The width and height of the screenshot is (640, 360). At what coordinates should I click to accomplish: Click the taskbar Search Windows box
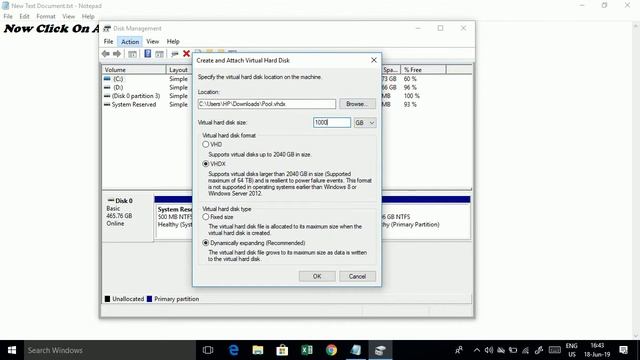coord(110,350)
